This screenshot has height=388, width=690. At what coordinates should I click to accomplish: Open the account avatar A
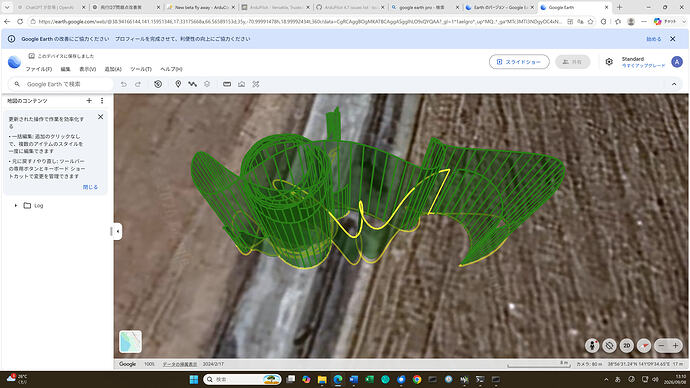(x=677, y=62)
